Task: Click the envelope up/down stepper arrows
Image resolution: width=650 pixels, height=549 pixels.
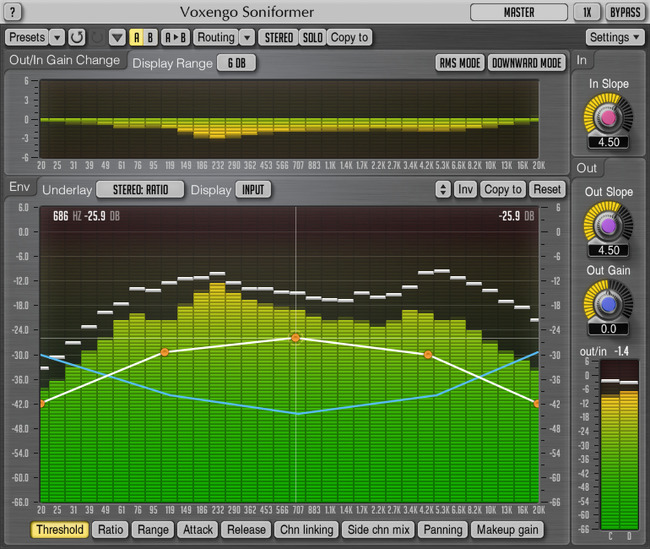Action: [x=443, y=189]
